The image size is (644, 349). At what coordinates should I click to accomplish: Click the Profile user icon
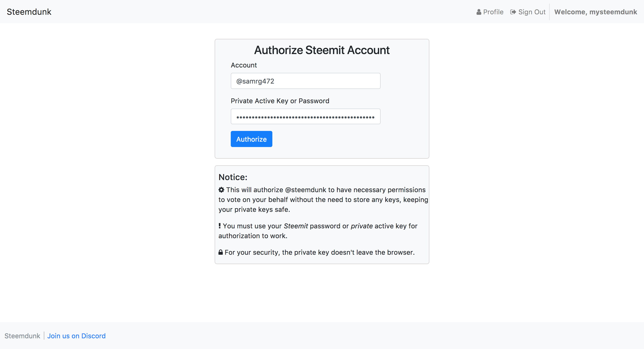click(x=479, y=12)
